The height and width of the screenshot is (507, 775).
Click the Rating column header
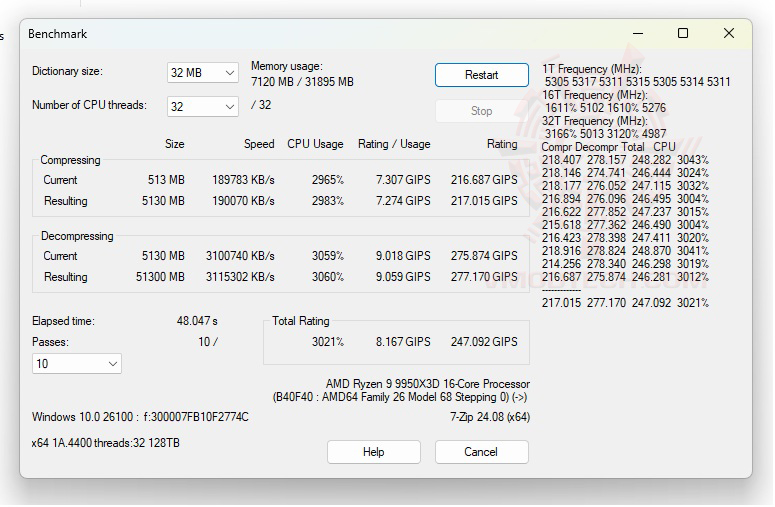click(502, 144)
